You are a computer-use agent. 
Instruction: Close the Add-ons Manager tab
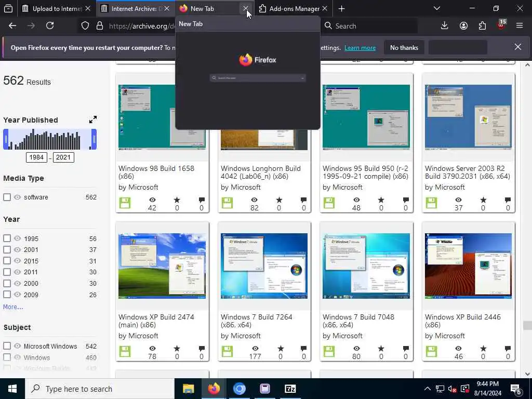[x=325, y=8]
